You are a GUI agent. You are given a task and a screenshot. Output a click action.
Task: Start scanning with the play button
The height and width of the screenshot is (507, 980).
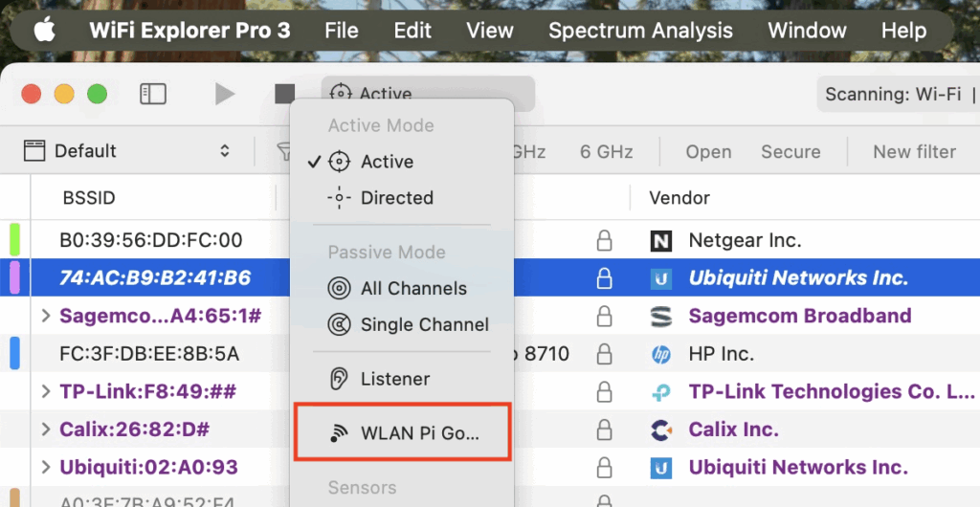click(224, 95)
